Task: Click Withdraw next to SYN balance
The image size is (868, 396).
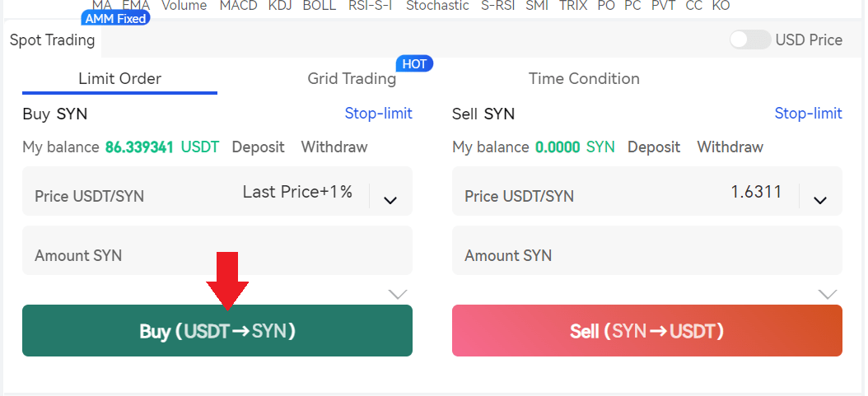Action: pos(730,147)
